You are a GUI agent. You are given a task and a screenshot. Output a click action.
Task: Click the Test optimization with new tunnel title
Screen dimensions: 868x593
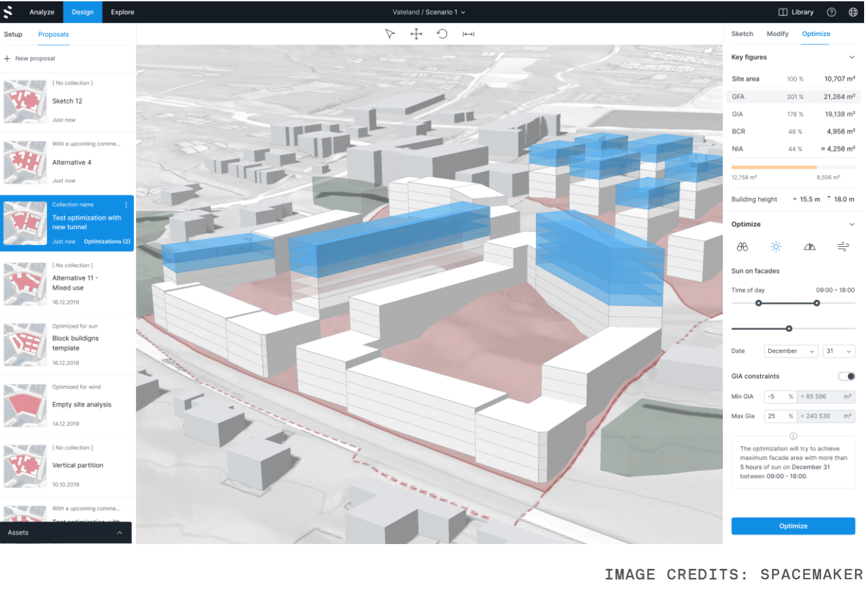click(87, 223)
